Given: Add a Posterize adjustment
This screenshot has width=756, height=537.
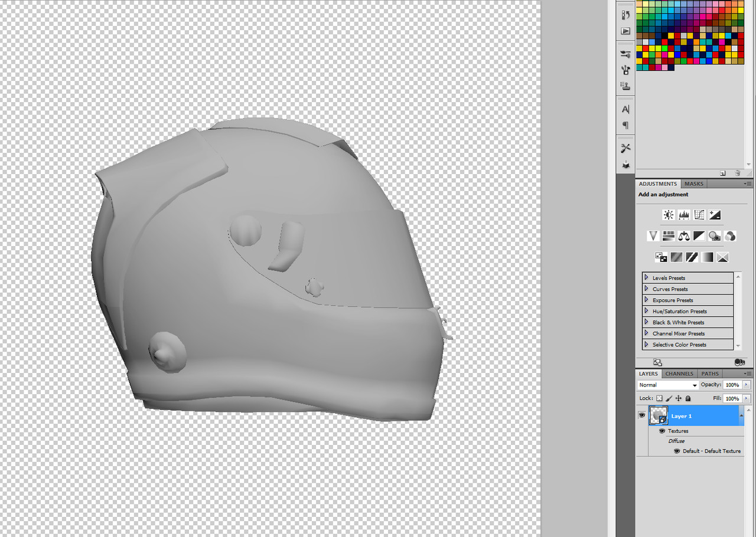Looking at the screenshot, I should click(x=676, y=257).
